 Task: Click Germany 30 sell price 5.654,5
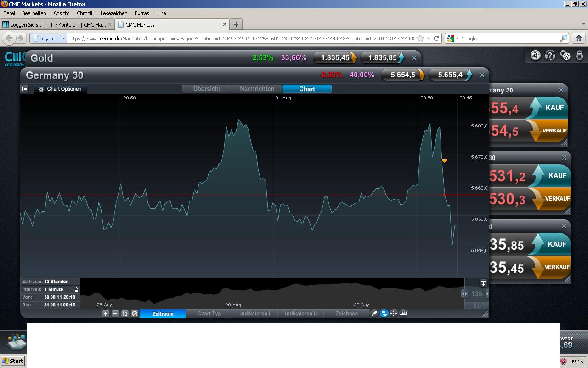pyautogui.click(x=403, y=75)
